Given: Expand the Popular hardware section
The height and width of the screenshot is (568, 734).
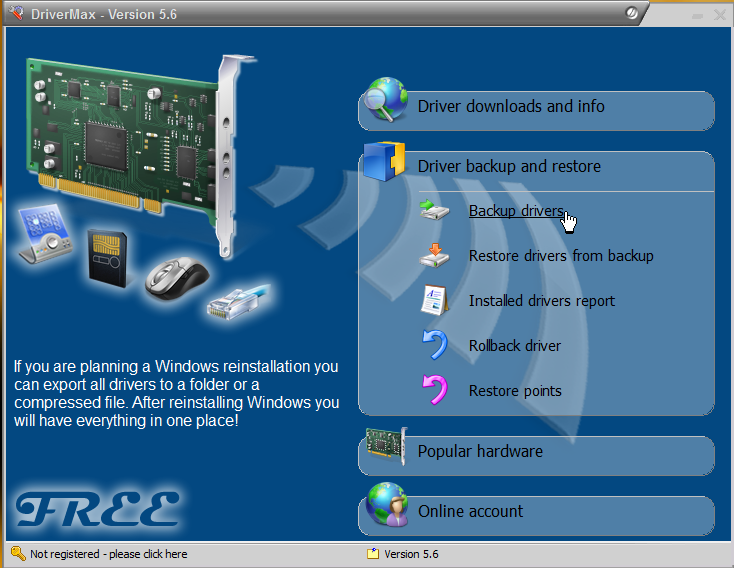Looking at the screenshot, I should pyautogui.click(x=480, y=452).
